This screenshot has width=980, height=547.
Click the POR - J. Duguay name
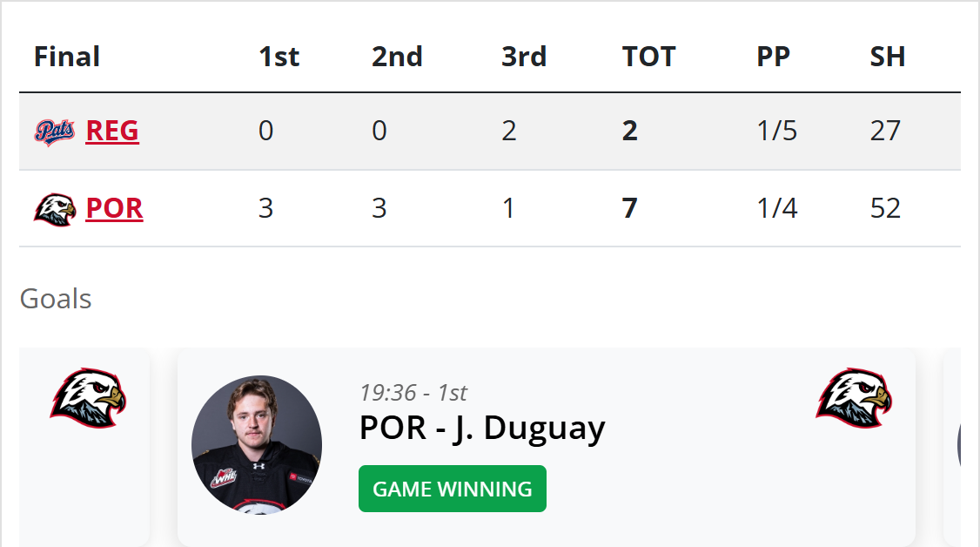click(x=481, y=429)
